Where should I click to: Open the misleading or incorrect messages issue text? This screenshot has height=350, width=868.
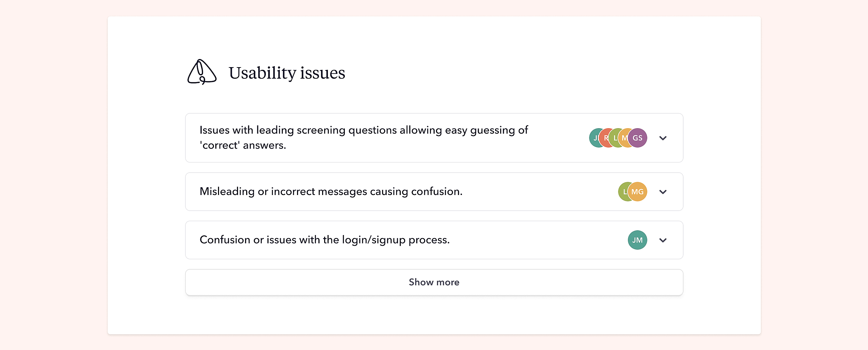331,192
